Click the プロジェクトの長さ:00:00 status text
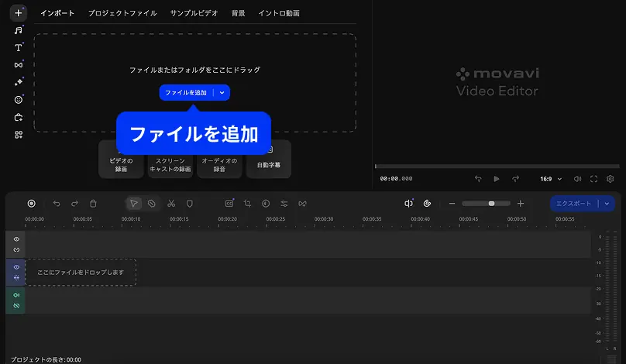Viewport: 626px width, 364px height. point(46,359)
